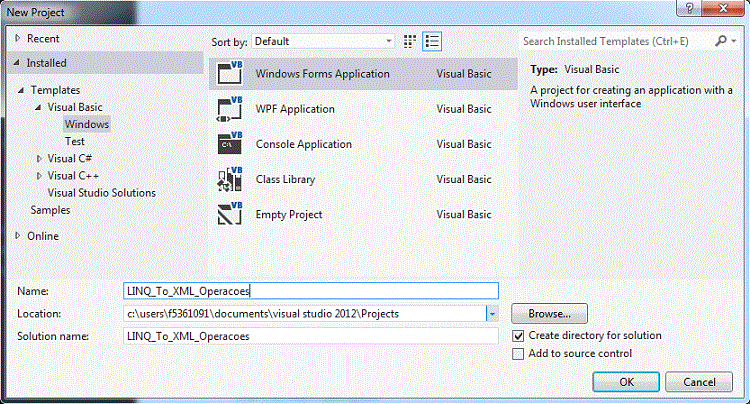Click the Location path text field
Screen dimensions: 750x404
point(305,314)
